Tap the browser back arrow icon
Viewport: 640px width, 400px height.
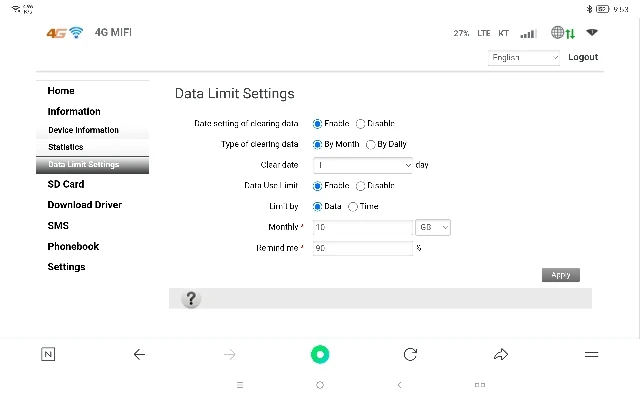tap(140, 354)
